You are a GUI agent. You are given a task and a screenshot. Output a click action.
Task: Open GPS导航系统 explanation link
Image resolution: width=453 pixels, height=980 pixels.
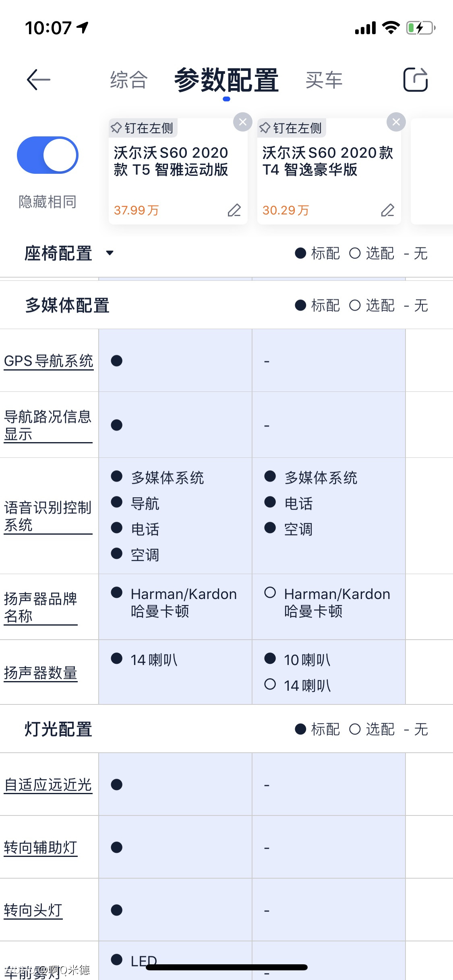click(49, 361)
